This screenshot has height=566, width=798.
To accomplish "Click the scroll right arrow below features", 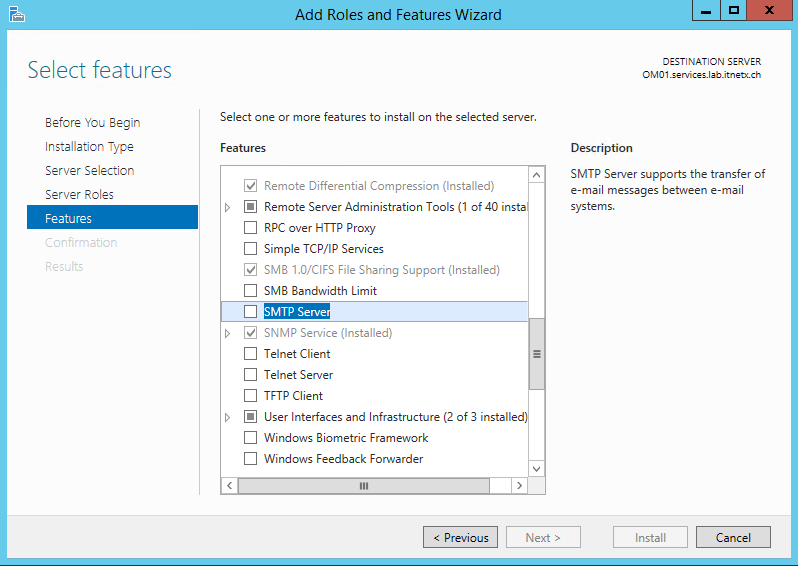I will coord(519,486).
